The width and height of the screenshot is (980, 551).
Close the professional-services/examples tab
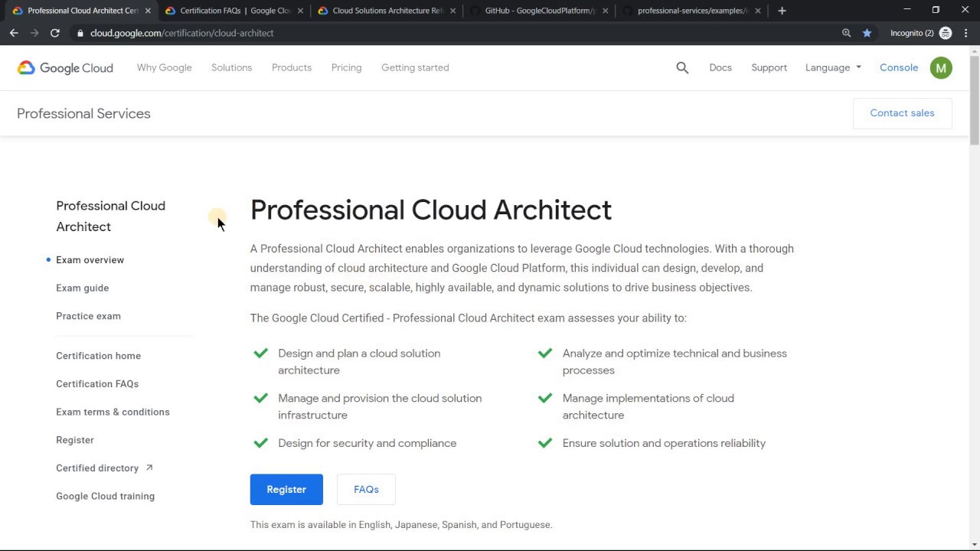pos(757,11)
